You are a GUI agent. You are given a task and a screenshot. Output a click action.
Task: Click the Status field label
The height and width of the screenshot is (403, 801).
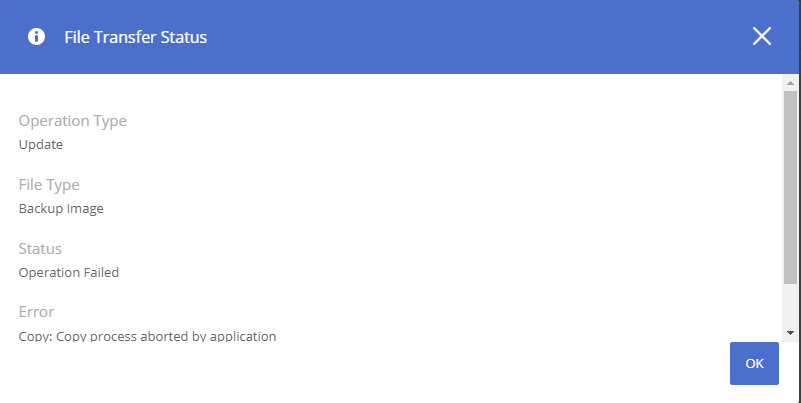40,249
